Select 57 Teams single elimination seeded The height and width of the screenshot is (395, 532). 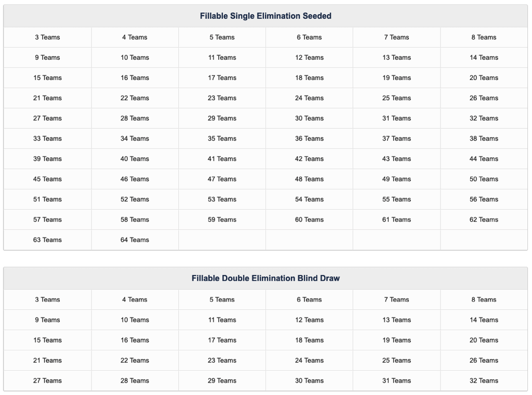[47, 220]
